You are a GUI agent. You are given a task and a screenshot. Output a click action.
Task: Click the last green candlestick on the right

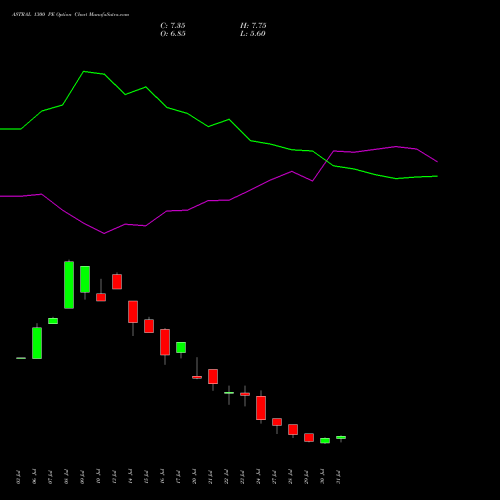(341, 438)
